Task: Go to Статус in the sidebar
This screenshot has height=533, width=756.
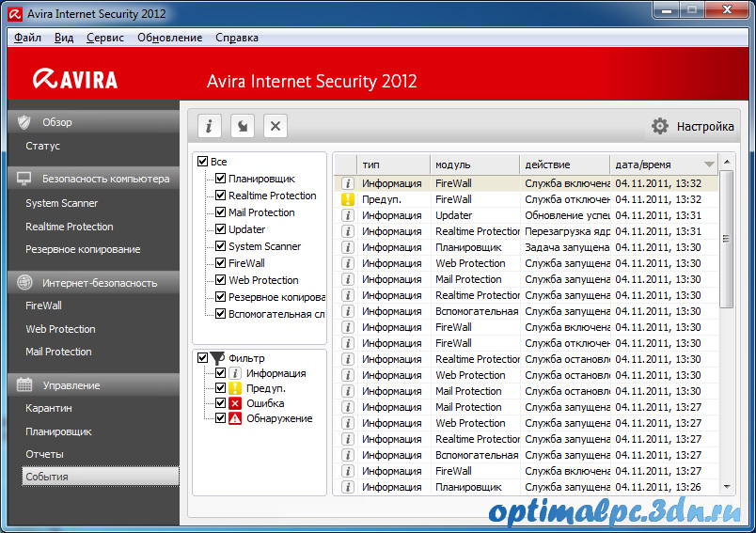Action: [x=43, y=146]
